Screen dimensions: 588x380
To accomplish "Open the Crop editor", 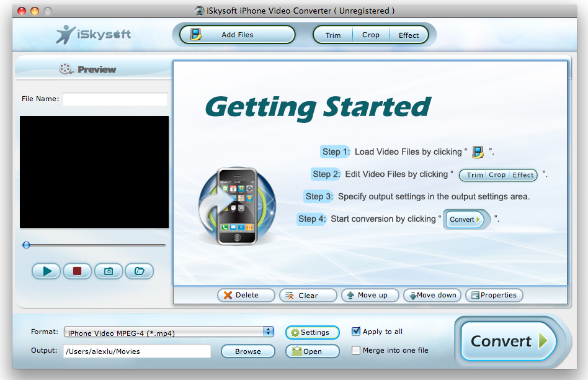I will click(371, 35).
